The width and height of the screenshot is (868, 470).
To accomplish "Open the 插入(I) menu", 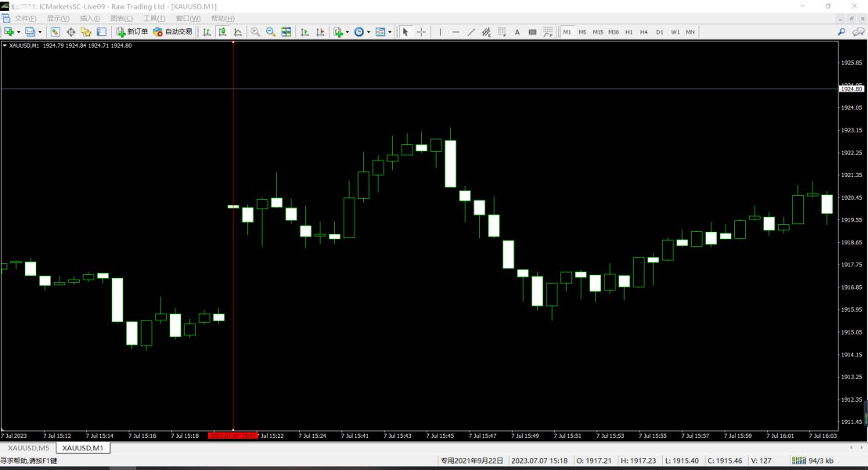I will click(90, 18).
